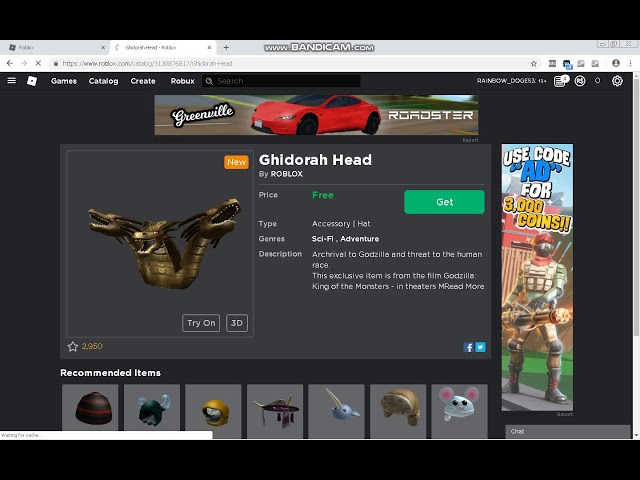Close the Roblox tab

point(103,48)
